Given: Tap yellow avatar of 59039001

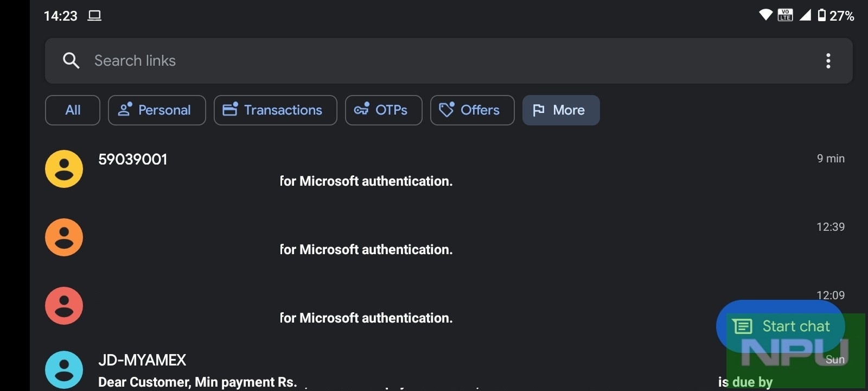Looking at the screenshot, I should coord(64,169).
